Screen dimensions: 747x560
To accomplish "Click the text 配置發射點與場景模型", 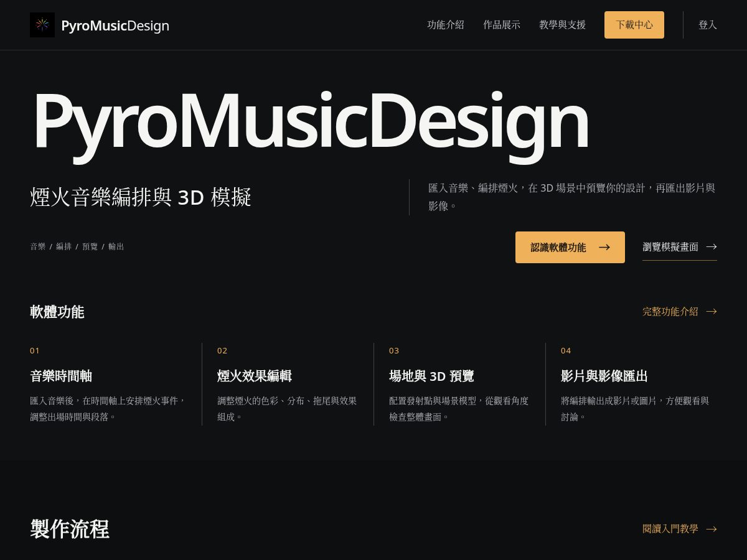I will point(459,409).
